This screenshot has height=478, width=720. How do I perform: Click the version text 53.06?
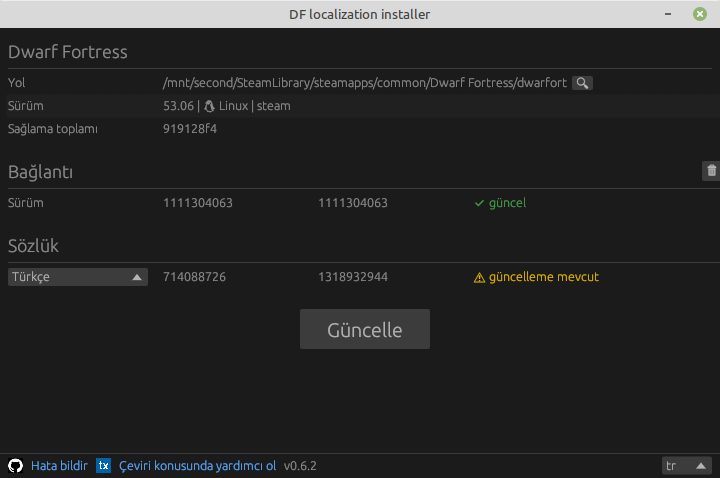pyautogui.click(x=178, y=106)
